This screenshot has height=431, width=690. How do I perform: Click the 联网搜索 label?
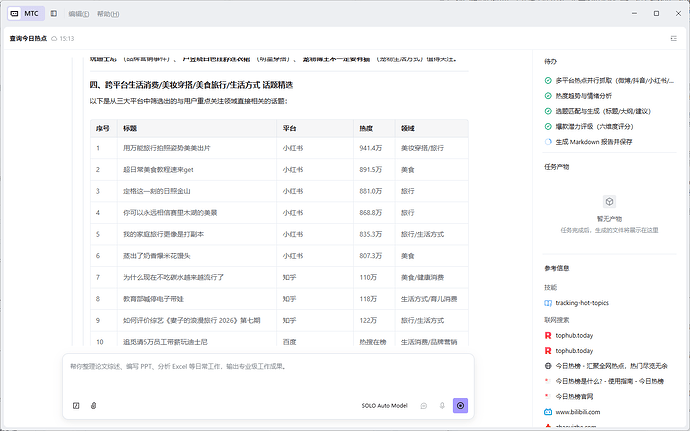556,320
